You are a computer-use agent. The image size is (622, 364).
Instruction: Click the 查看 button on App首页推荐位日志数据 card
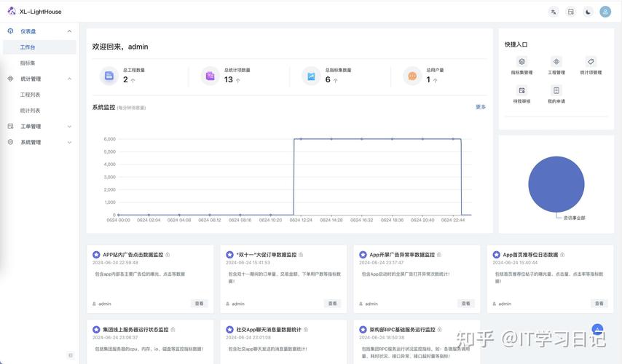599,304
